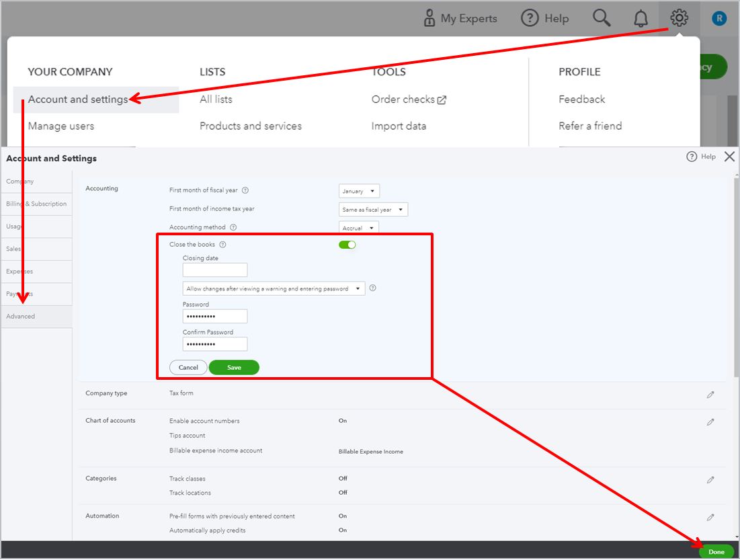Screen dimensions: 740x560
Task: Click the pencil icon for Categories
Action: 710,480
